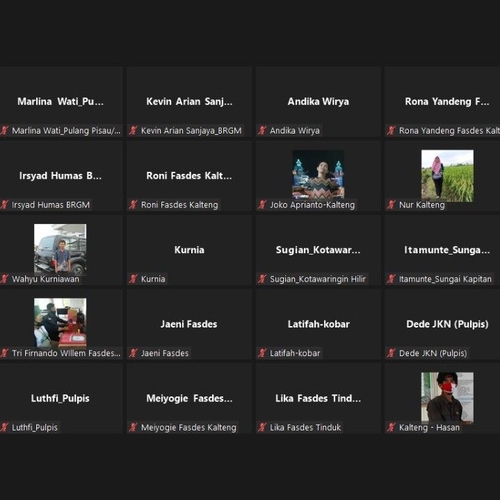Screen dimensions: 500x500
Task: Click the Itamunte_Sungai Kapitan name label
Action: pyautogui.click(x=445, y=279)
